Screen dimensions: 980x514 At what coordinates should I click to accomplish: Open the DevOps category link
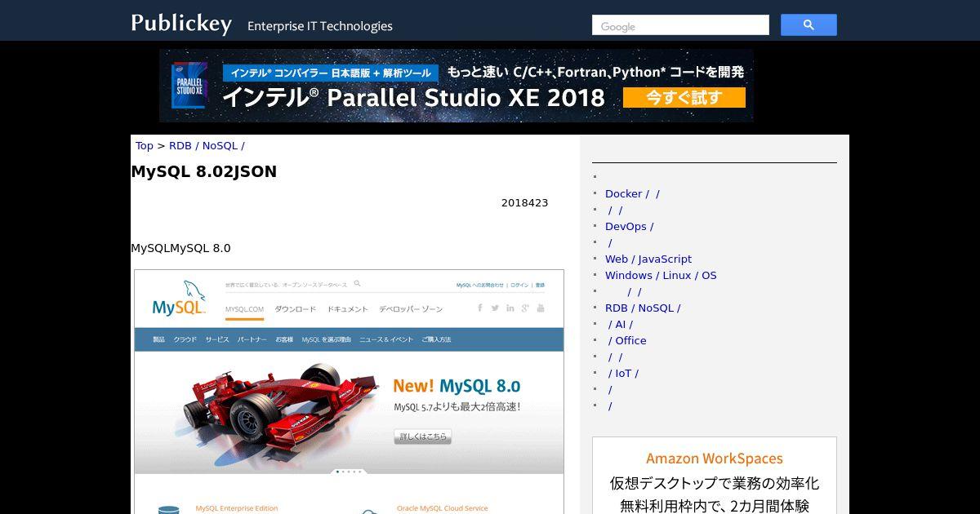point(629,227)
